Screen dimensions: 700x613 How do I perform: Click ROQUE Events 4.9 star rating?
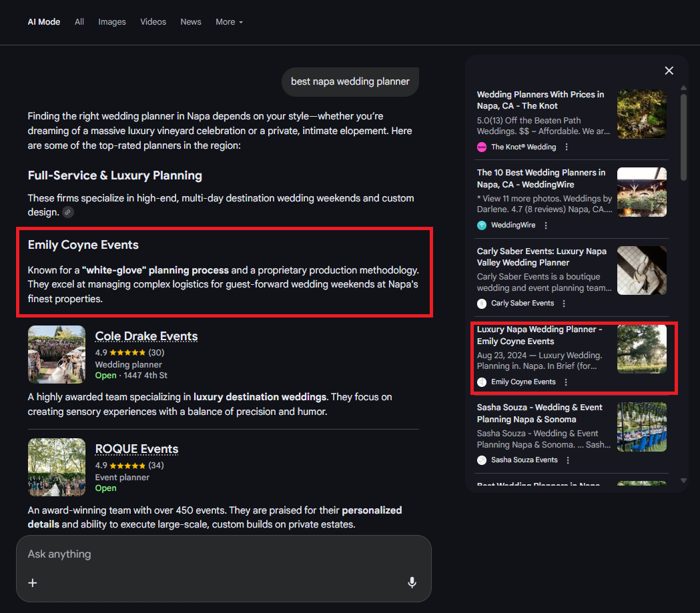(x=129, y=466)
